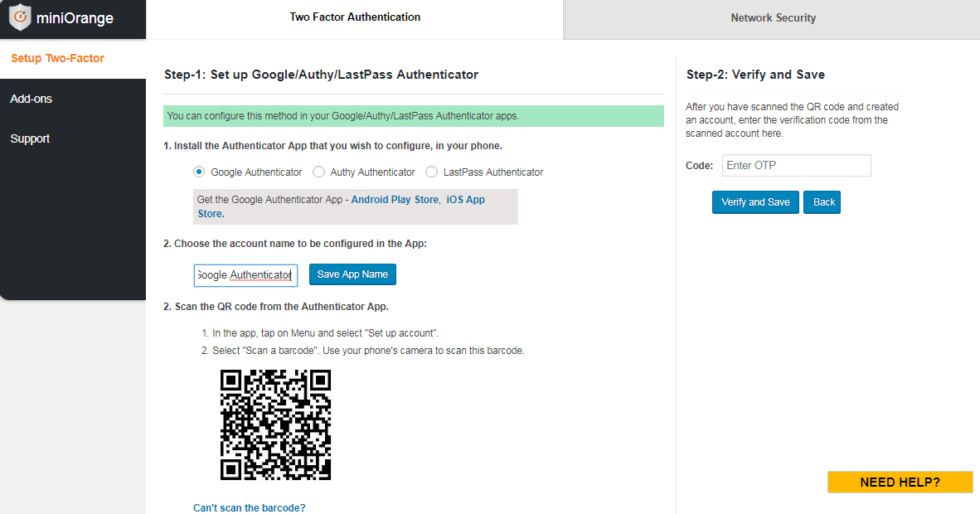Click the Step-2: Verify and Save heading

[x=755, y=75]
